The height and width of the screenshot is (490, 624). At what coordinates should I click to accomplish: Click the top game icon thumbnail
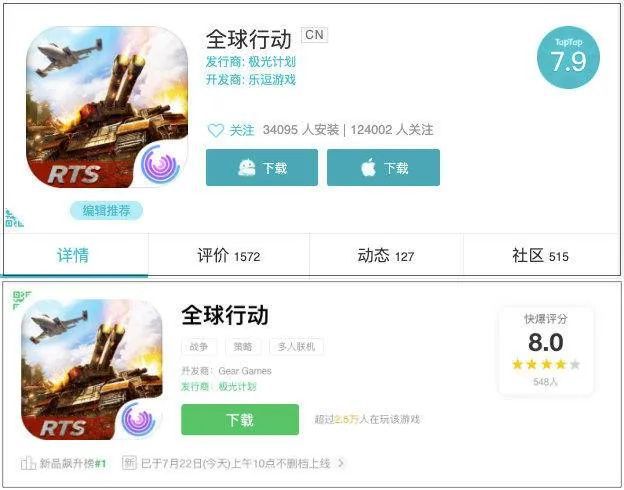click(107, 107)
